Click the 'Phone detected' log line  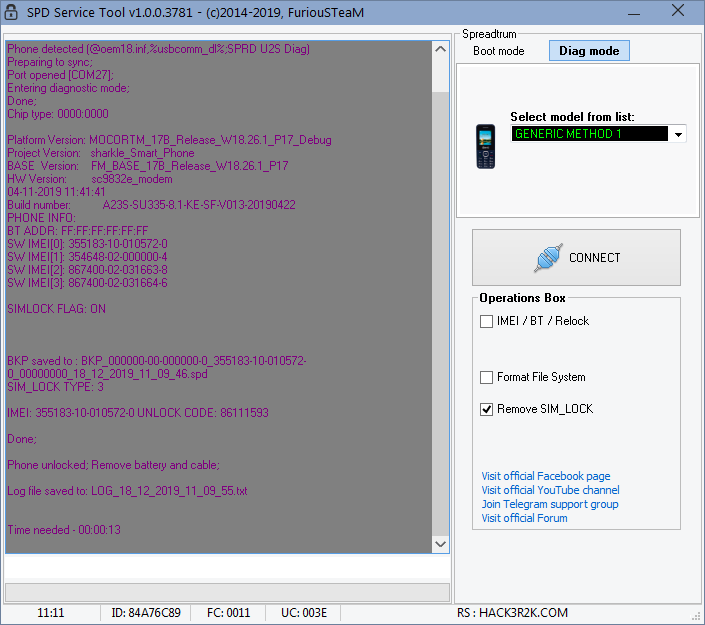pyautogui.click(x=158, y=49)
